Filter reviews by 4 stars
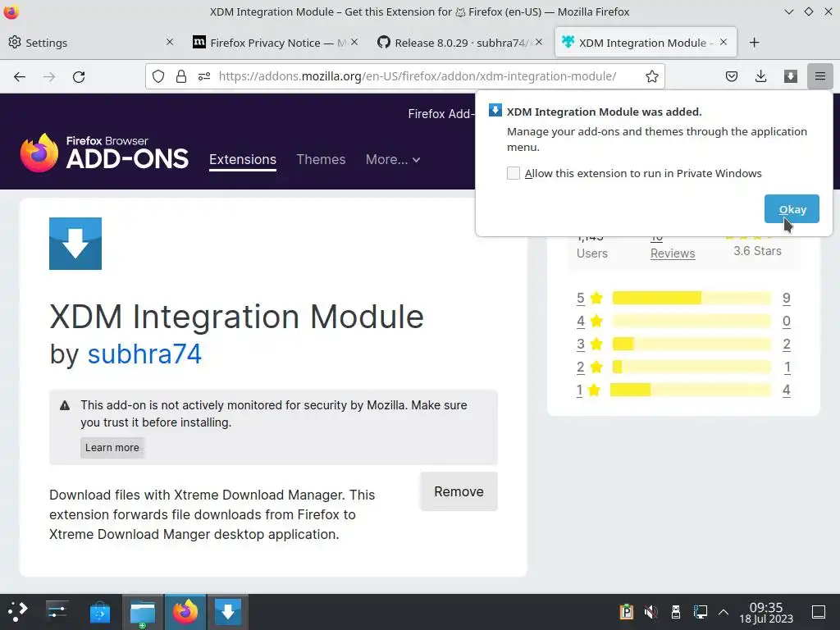This screenshot has width=840, height=630. pos(580,321)
